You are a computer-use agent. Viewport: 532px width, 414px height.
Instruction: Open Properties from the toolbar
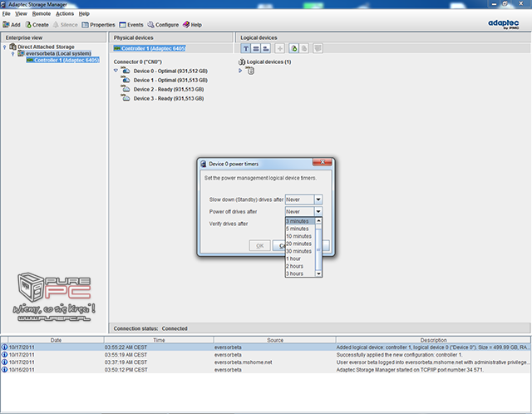coord(97,25)
